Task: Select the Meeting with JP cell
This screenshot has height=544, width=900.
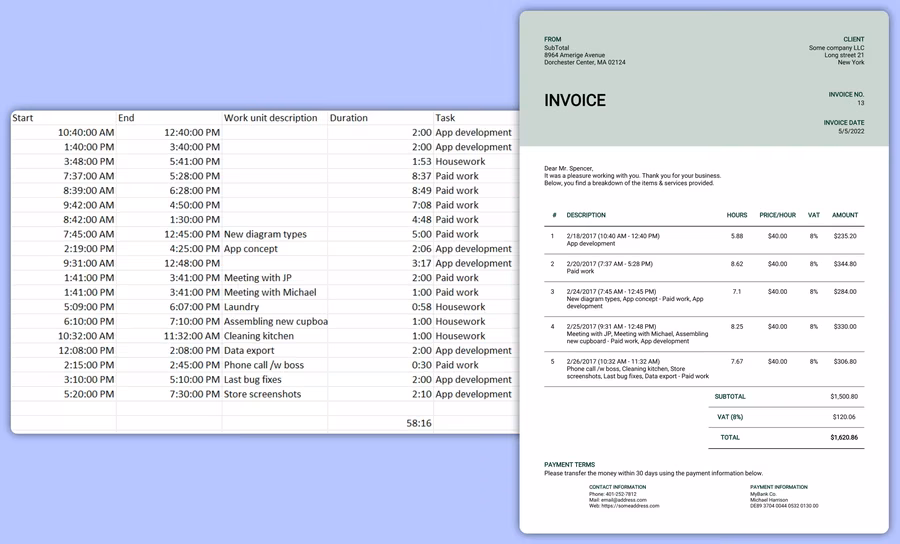Action: [275, 278]
